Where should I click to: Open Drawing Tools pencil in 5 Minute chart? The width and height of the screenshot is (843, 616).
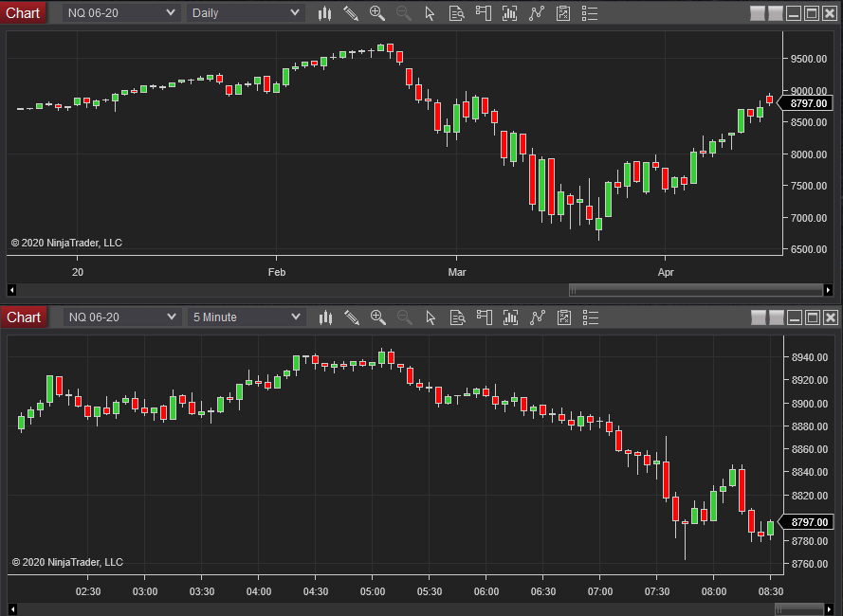coord(351,317)
